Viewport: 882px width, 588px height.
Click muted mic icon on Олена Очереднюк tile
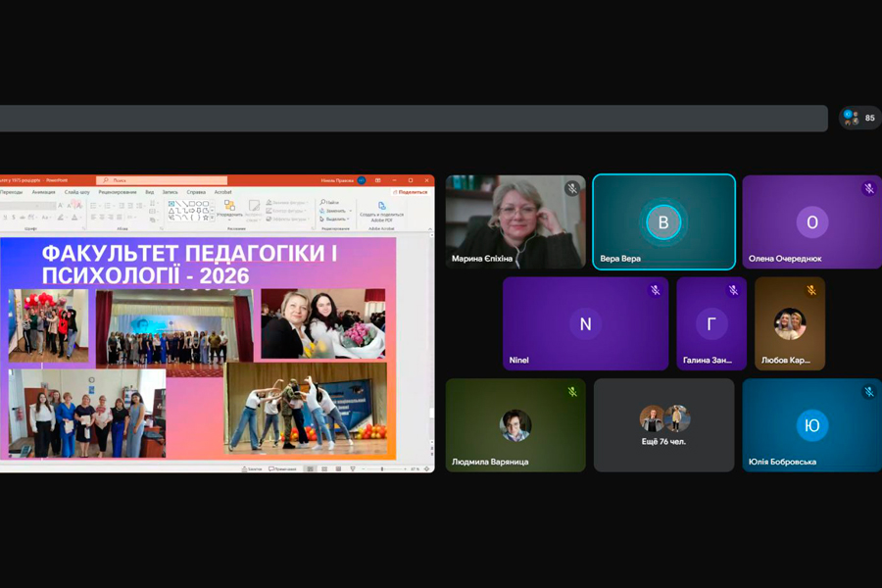pyautogui.click(x=868, y=188)
